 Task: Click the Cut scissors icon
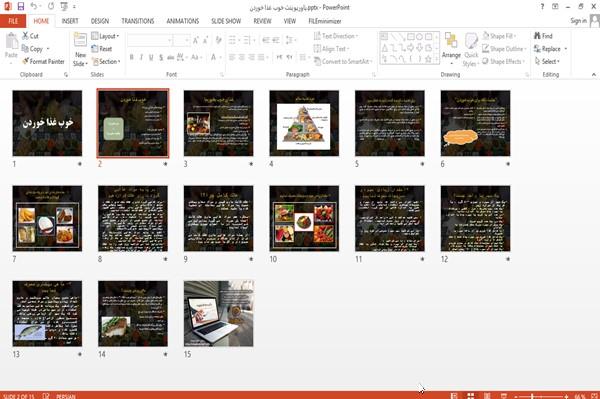25,36
